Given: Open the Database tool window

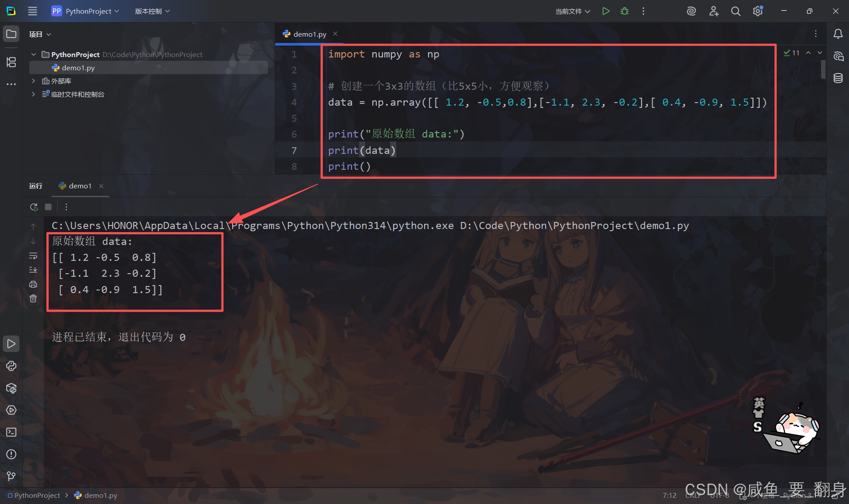Looking at the screenshot, I should tap(838, 78).
